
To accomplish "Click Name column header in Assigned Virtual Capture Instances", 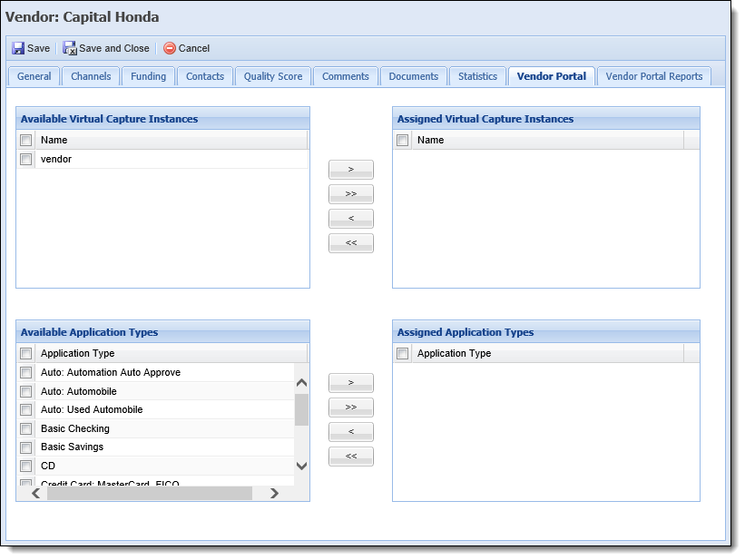I will point(548,141).
